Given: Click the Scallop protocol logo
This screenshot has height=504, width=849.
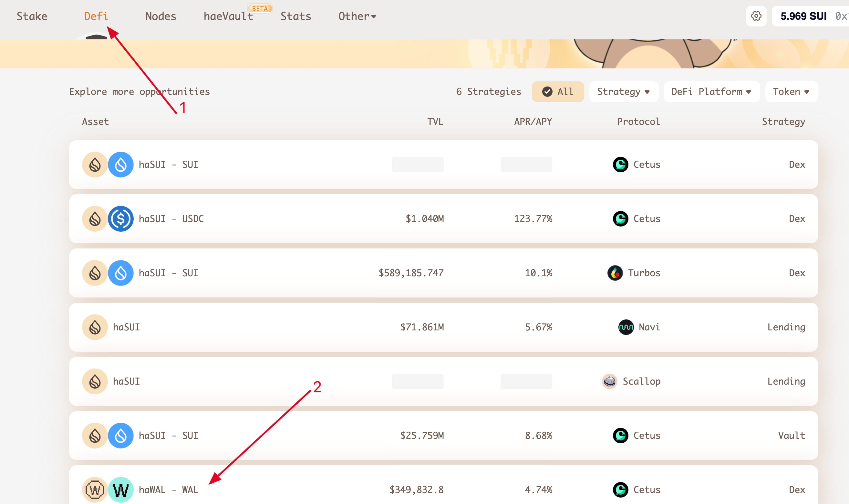Looking at the screenshot, I should (x=609, y=381).
